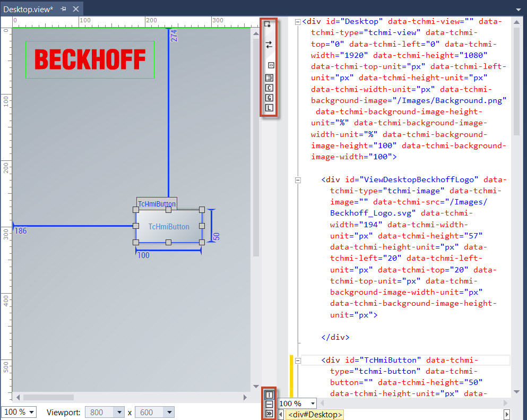527x420 pixels.
Task: Switch to the Desktop.view* tab
Action: pyautogui.click(x=28, y=10)
